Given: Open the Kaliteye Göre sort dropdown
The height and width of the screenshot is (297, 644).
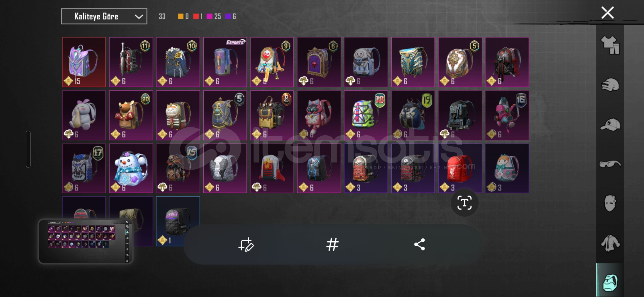Looking at the screenshot, I should 104,16.
